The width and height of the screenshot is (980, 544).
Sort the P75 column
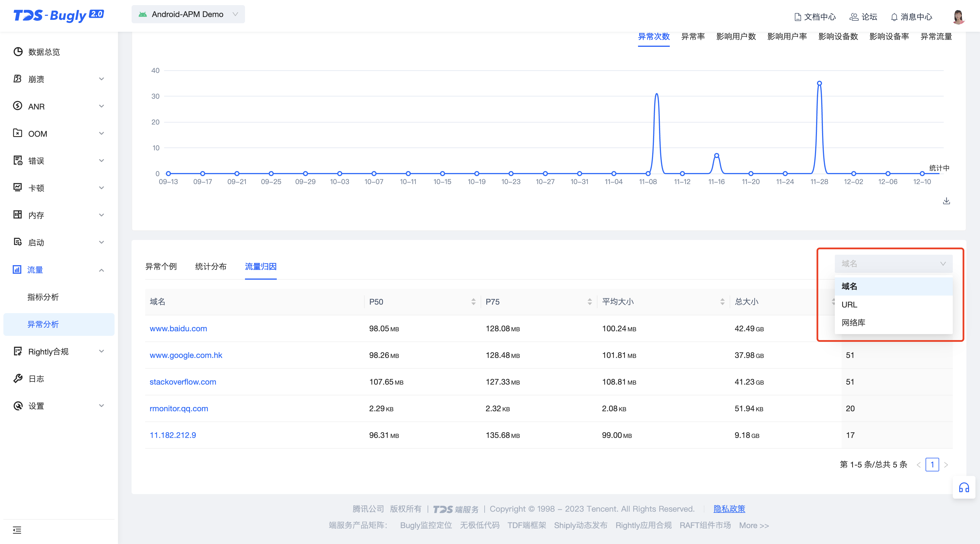pos(590,302)
